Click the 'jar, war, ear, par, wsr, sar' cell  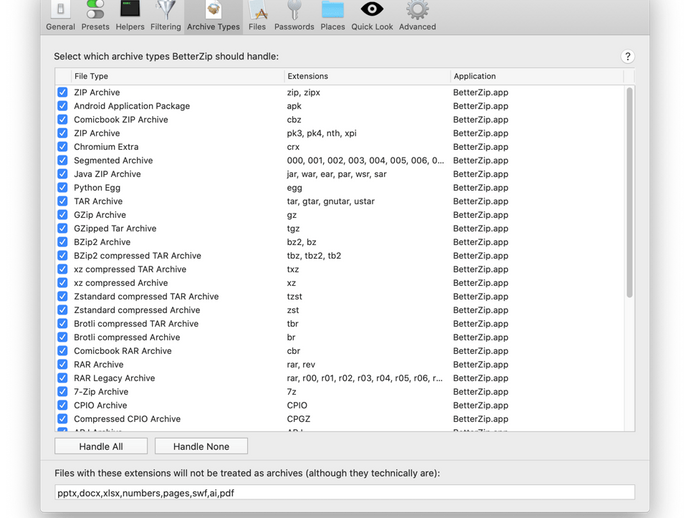(337, 174)
